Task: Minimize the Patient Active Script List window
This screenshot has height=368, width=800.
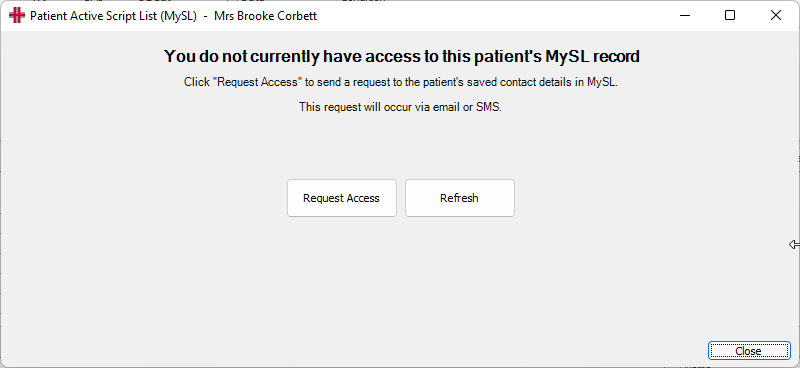Action: [685, 16]
